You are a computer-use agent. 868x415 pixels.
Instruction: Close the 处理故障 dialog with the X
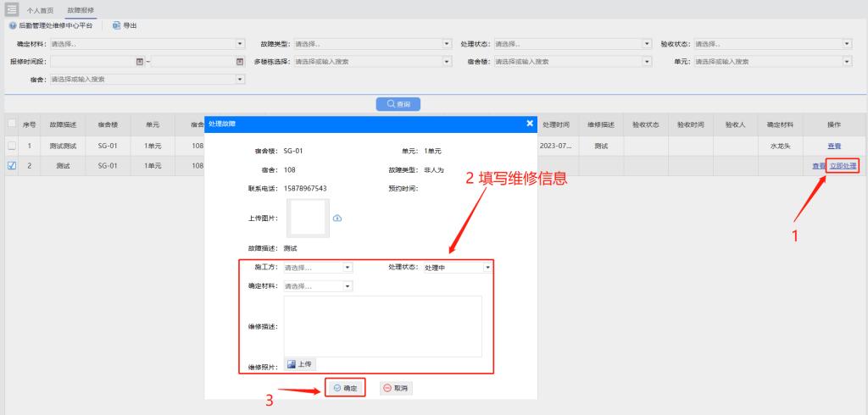coord(531,124)
